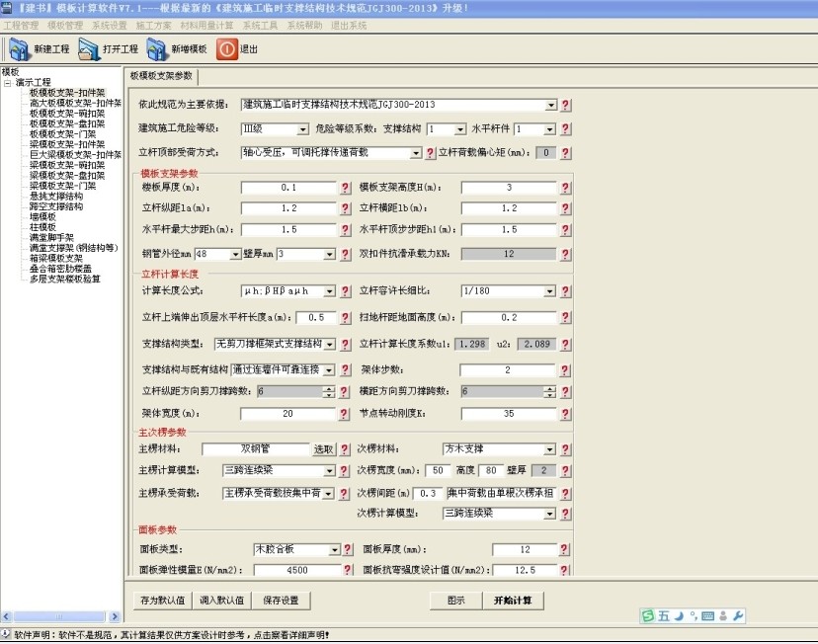
Task: Open the 立杆顶部受荷方式 dropdown
Action: point(415,153)
